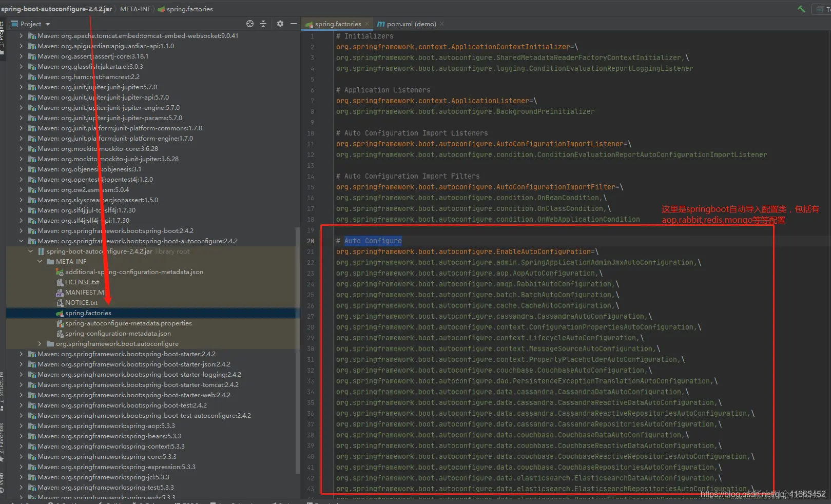The width and height of the screenshot is (831, 504).
Task: Click line number 1 in editor gutter
Action: (x=312, y=36)
